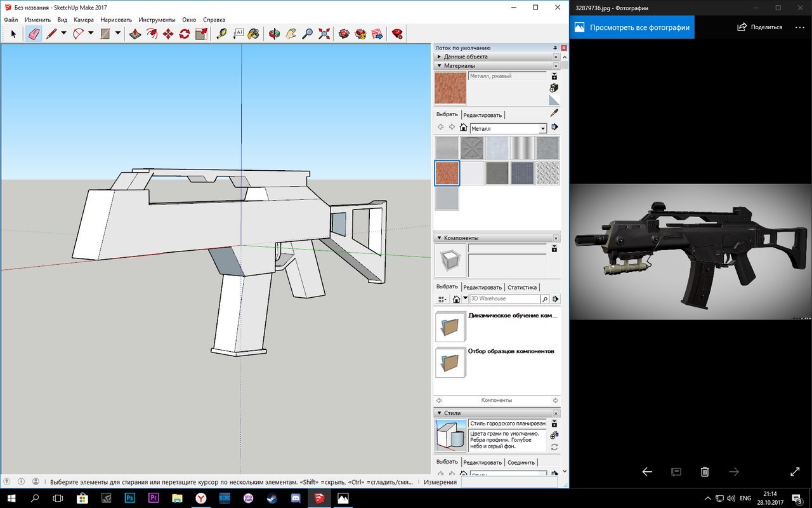Collapse the Материалы panel

point(493,65)
